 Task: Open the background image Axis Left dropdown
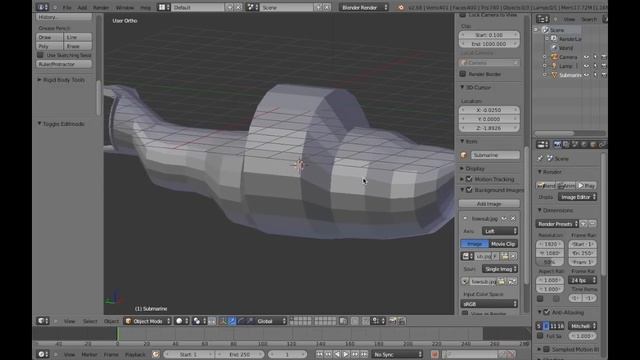click(x=500, y=231)
